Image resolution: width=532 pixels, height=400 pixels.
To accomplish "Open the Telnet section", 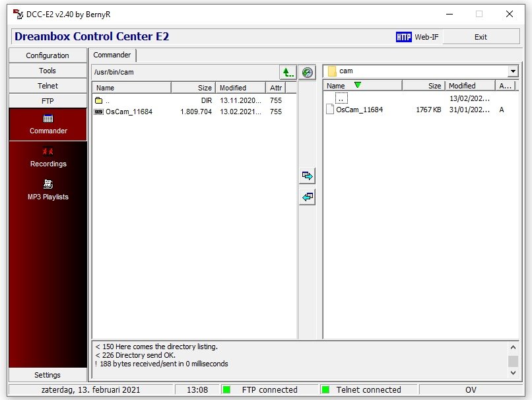I will [x=48, y=86].
